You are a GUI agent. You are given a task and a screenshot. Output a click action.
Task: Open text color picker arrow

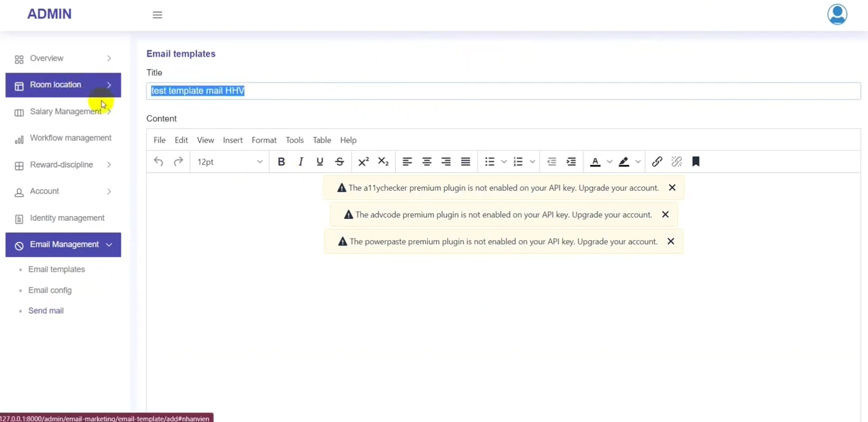click(x=610, y=162)
